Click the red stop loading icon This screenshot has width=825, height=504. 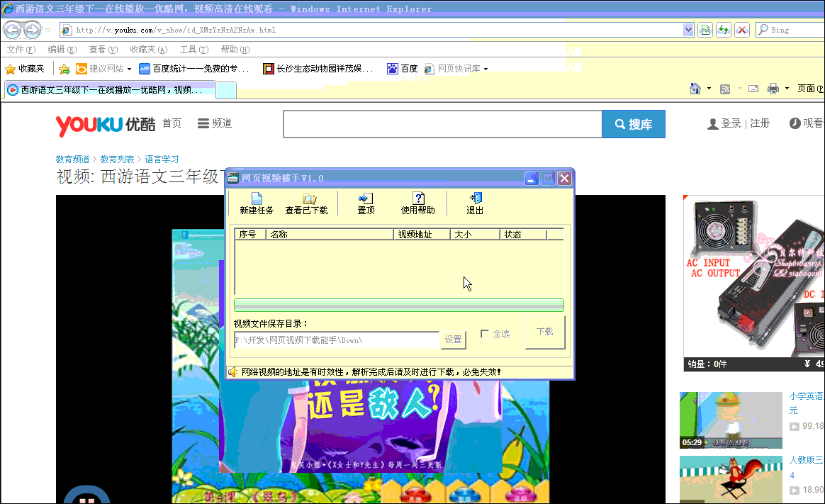click(742, 30)
